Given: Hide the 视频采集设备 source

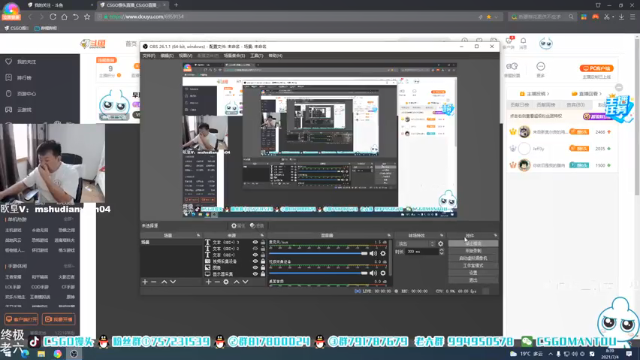Looking at the screenshot, I should (255, 261).
